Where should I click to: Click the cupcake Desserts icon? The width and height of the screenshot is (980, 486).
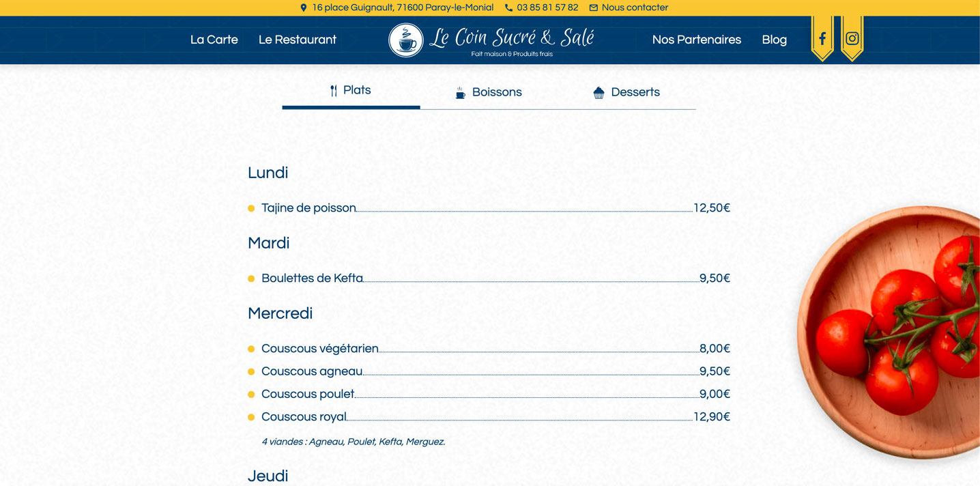coord(599,93)
